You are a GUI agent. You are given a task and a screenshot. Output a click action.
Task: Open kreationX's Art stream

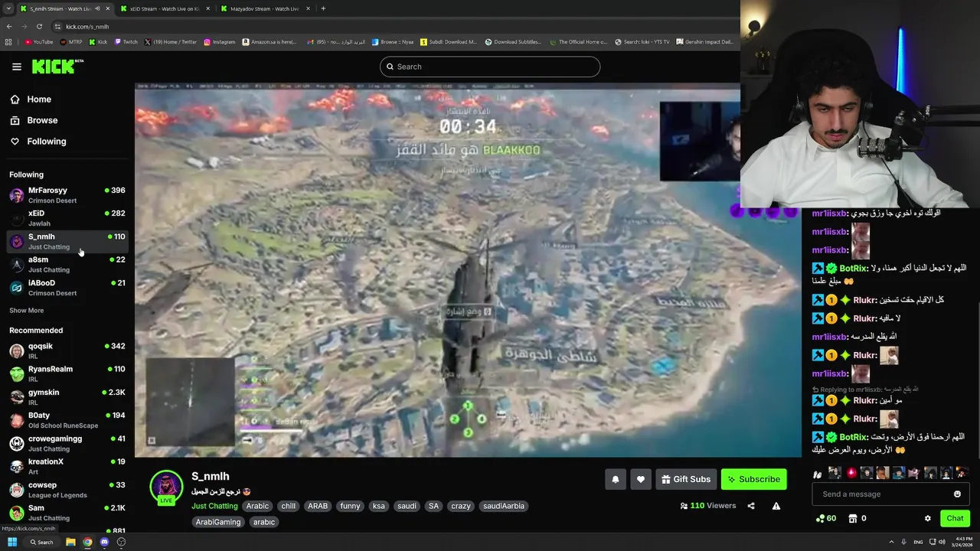click(67, 466)
